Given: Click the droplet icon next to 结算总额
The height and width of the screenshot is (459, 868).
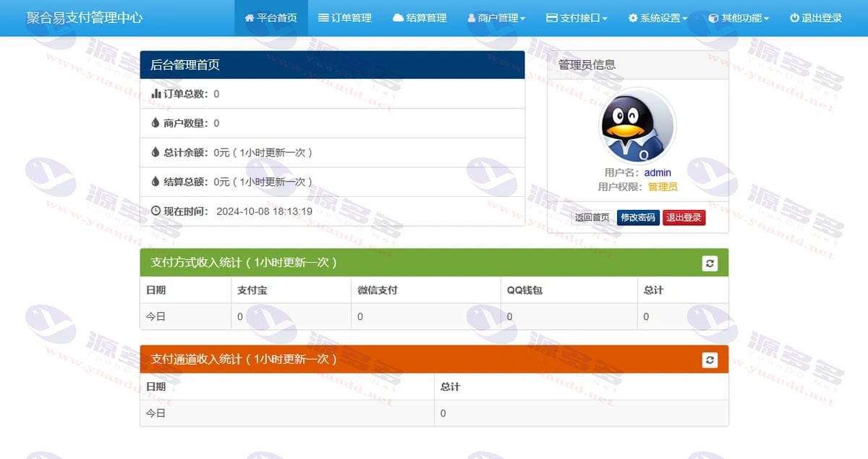Looking at the screenshot, I should (155, 182).
